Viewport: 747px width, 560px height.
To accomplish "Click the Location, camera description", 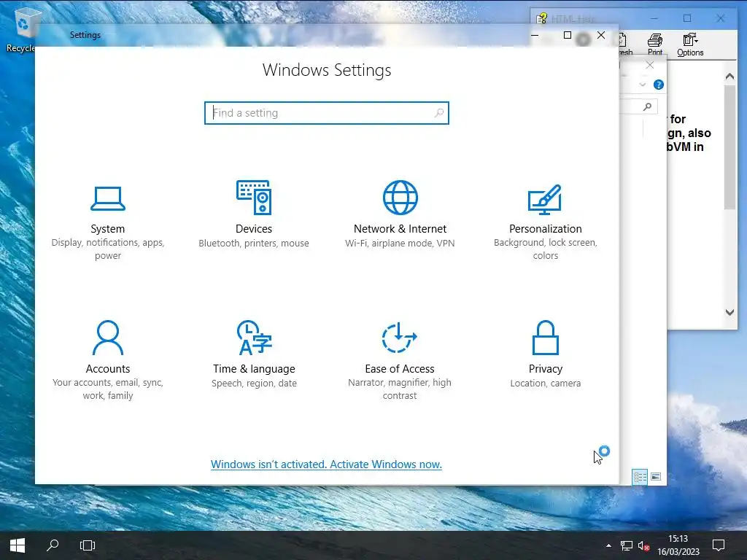I will coord(546,383).
